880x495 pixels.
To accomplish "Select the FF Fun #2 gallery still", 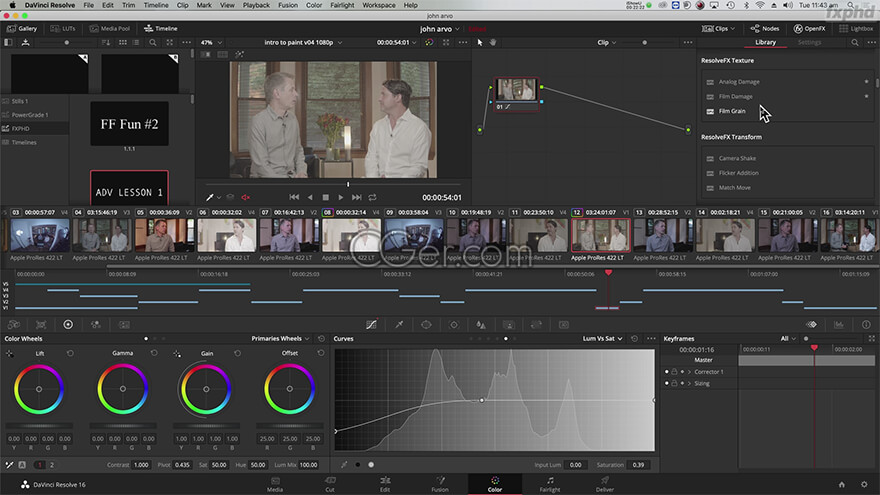I will pyautogui.click(x=129, y=124).
